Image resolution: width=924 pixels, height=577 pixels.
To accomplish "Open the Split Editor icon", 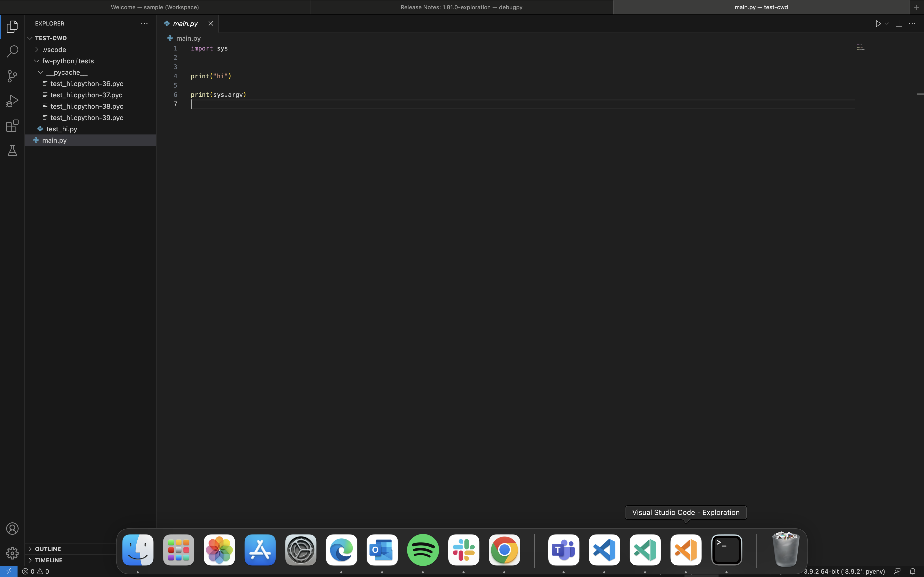I will [898, 23].
